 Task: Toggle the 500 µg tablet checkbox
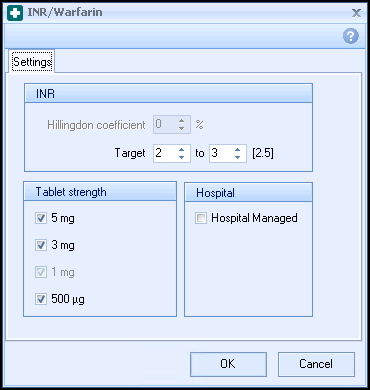point(41,299)
